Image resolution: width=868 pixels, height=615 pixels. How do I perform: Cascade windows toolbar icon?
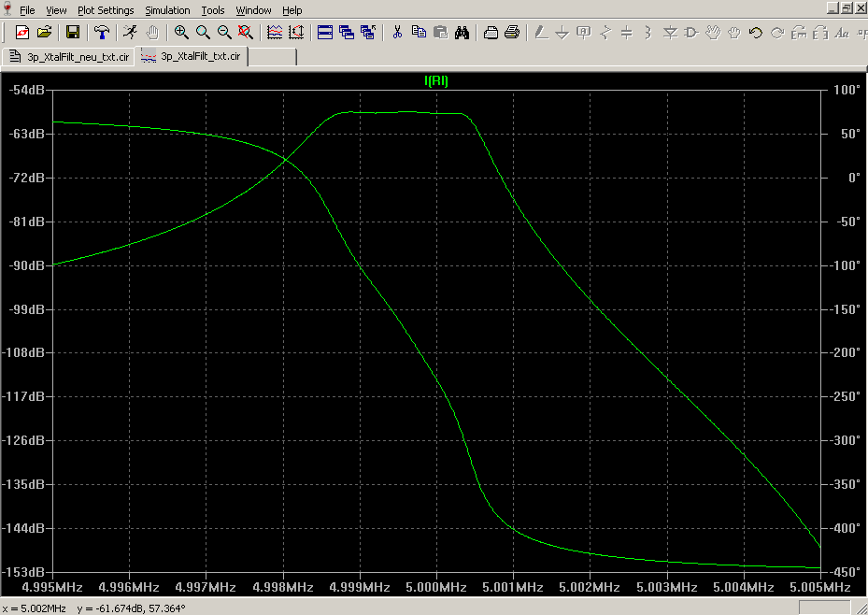tap(347, 33)
